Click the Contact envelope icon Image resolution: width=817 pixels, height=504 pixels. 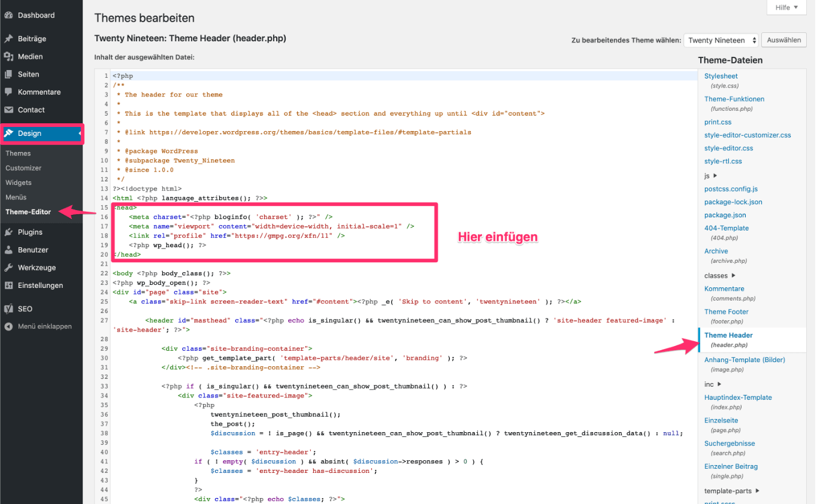coord(8,110)
